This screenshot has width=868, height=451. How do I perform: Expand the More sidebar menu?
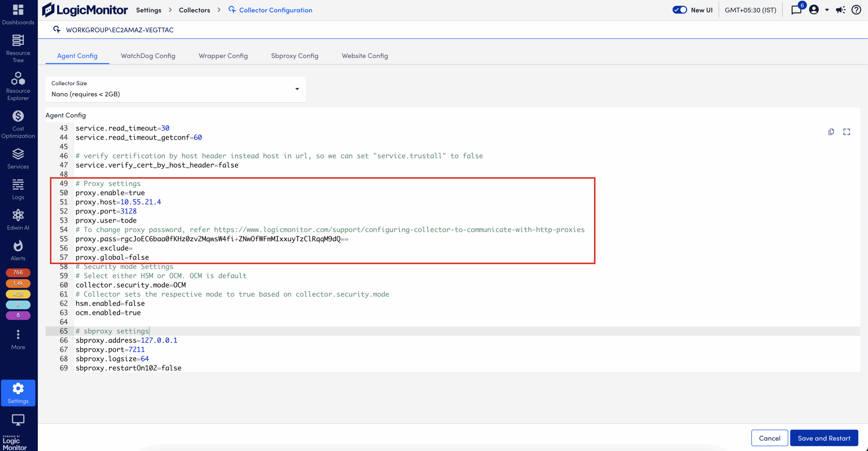[18, 339]
